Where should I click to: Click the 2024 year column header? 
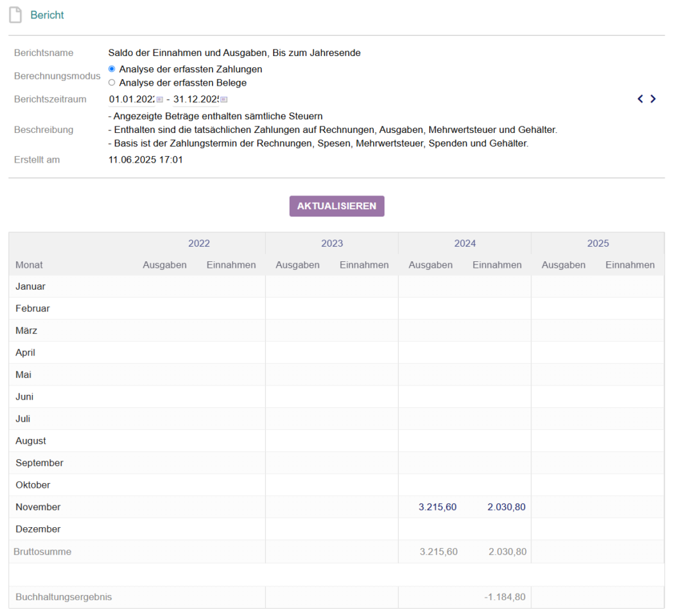(x=465, y=244)
